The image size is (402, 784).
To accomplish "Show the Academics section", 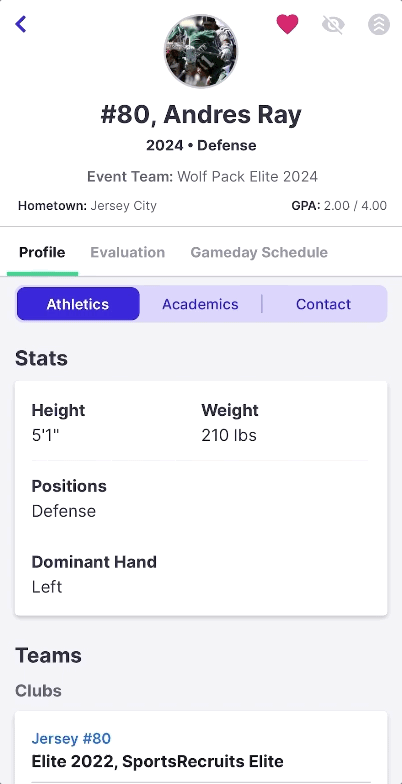I will click(x=200, y=304).
